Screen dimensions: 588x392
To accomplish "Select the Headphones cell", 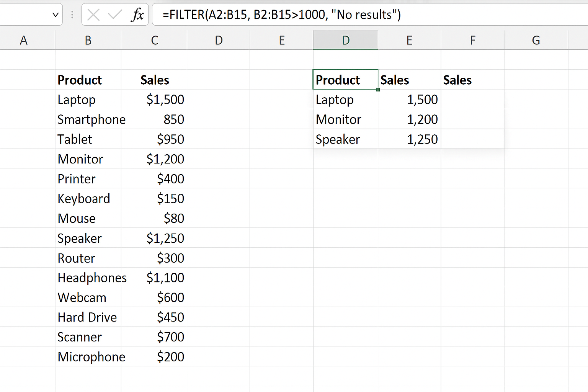I will pos(88,278).
